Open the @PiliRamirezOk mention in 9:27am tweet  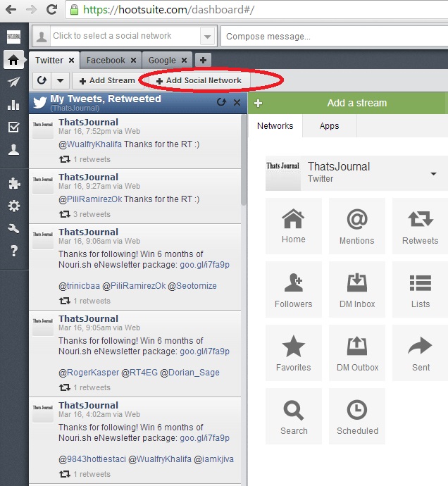tap(90, 199)
